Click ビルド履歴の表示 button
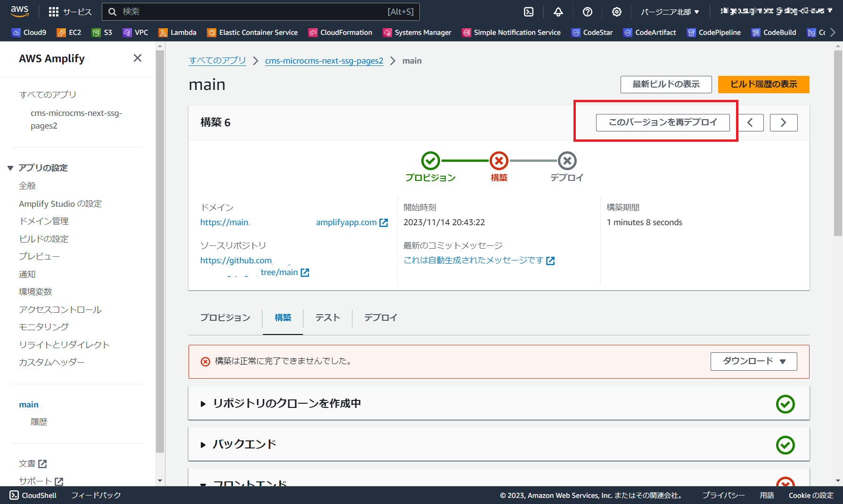843x504 pixels. pyautogui.click(x=764, y=84)
